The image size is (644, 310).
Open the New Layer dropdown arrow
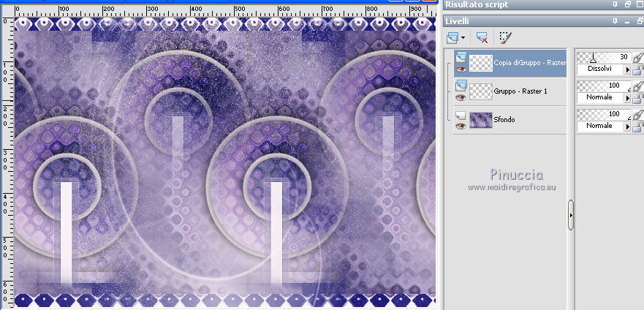click(x=463, y=38)
